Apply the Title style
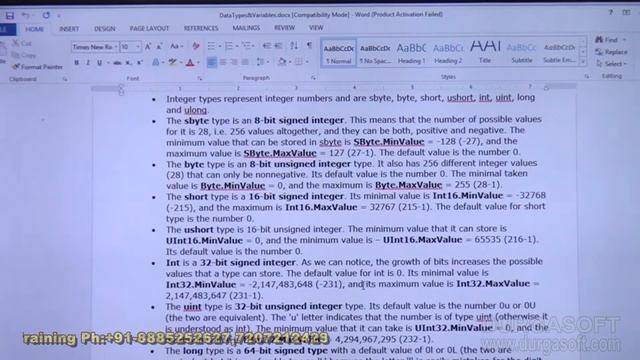This screenshot has width=640, height=360. pyautogui.click(x=485, y=53)
